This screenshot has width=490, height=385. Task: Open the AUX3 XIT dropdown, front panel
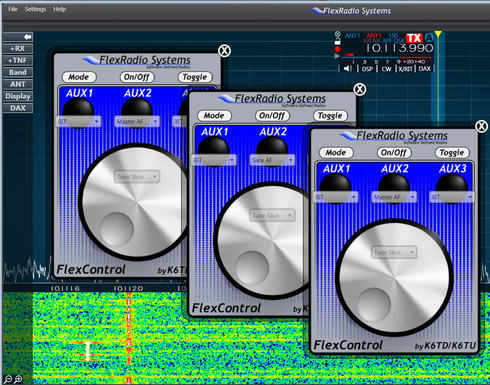tap(452, 197)
